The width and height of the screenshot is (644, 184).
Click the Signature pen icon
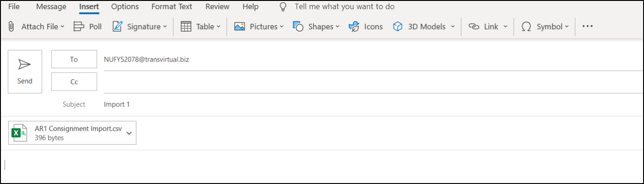(117, 27)
